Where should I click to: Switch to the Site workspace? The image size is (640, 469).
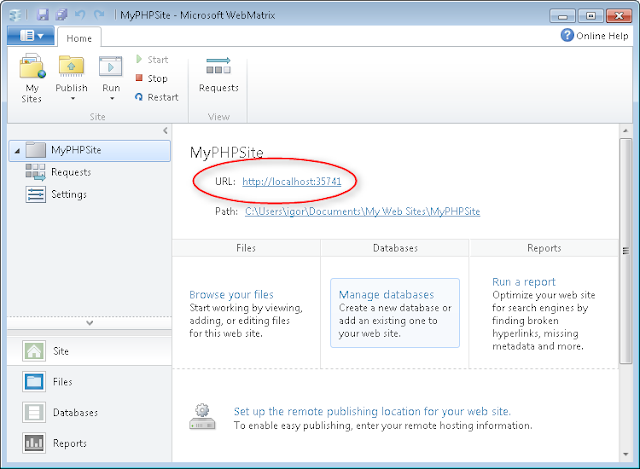click(x=89, y=351)
